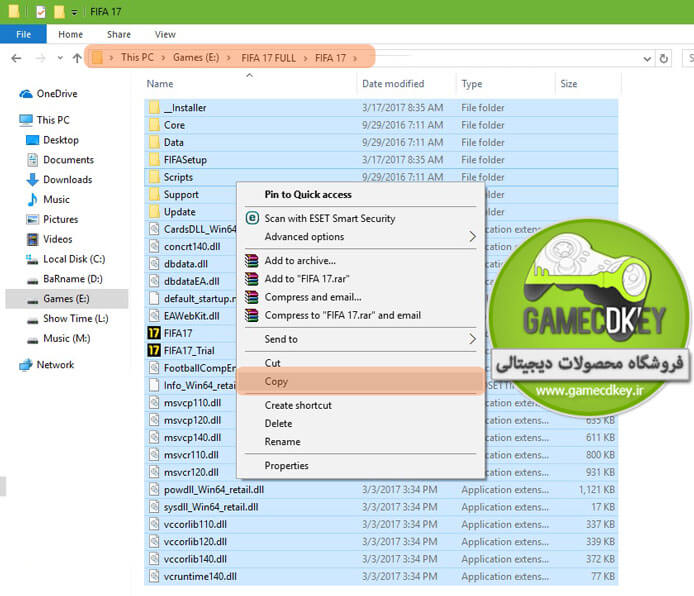Expand chevron after FIFA 17 breadcrumb
This screenshot has width=694, height=596.
point(355,58)
